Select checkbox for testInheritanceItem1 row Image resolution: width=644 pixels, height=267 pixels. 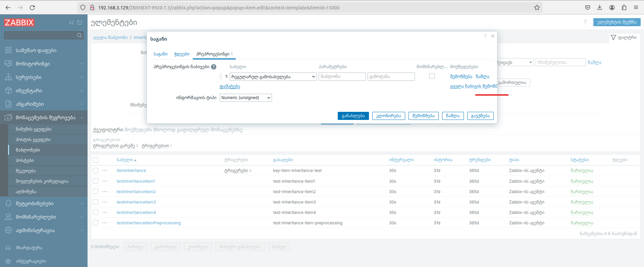[x=96, y=181]
